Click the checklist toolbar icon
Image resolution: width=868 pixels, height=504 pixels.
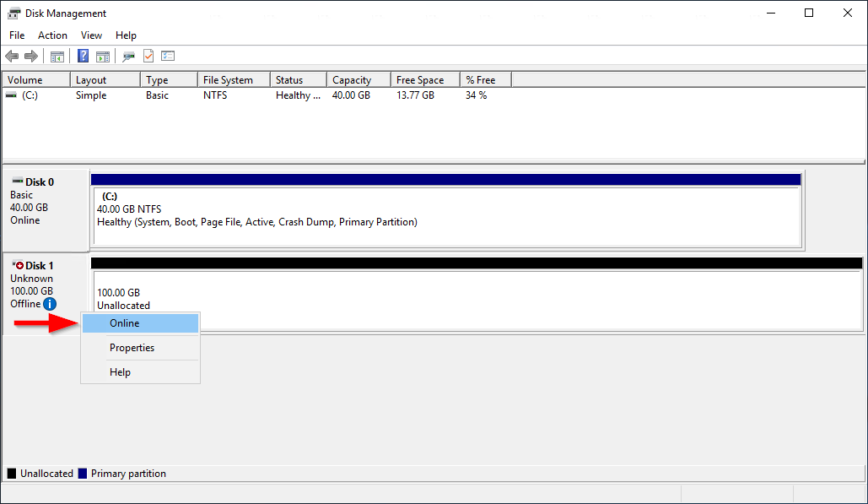coord(167,56)
